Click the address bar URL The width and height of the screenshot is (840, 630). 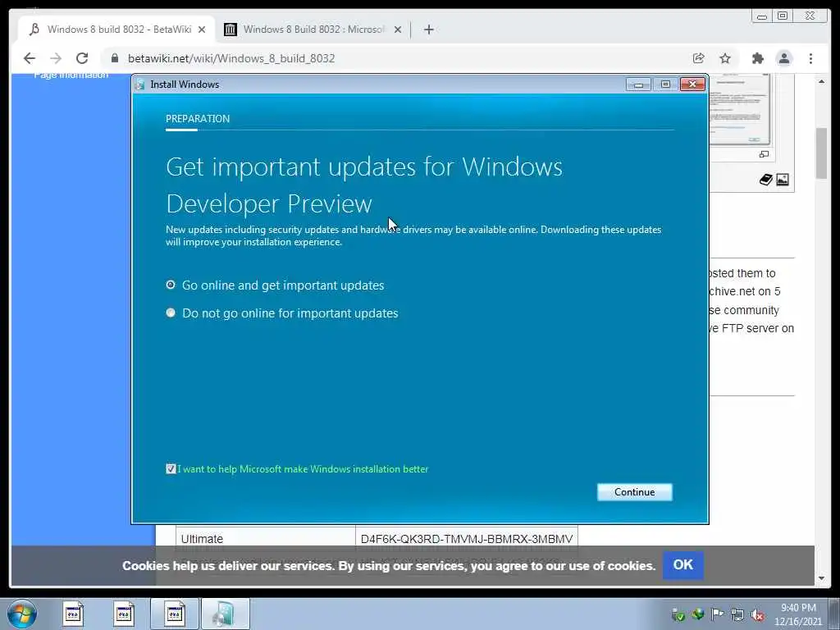point(231,58)
